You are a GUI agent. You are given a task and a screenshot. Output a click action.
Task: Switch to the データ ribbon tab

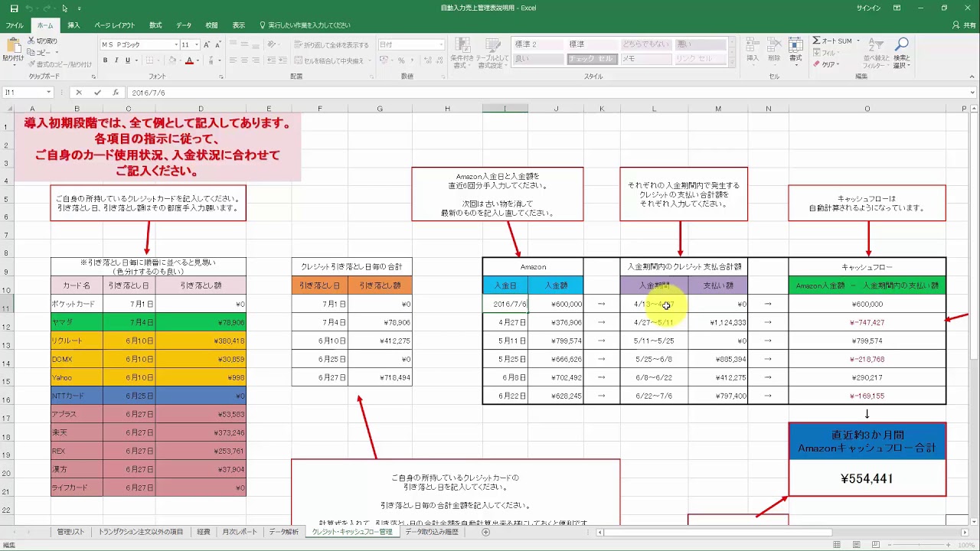click(x=184, y=25)
